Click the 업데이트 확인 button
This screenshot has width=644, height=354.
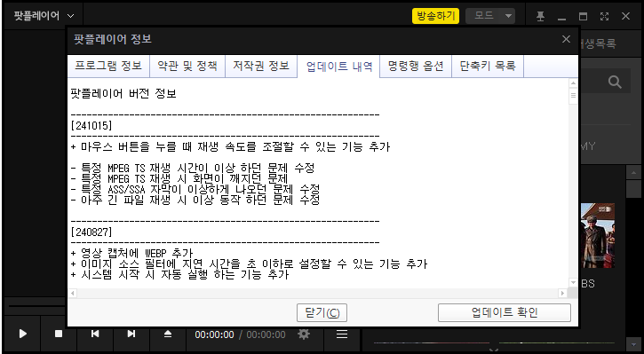[x=505, y=312]
